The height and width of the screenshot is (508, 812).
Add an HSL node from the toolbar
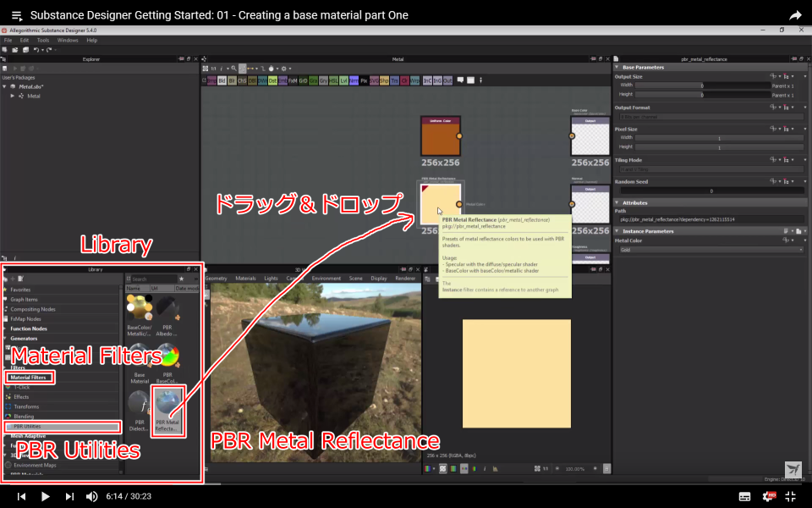coord(333,81)
